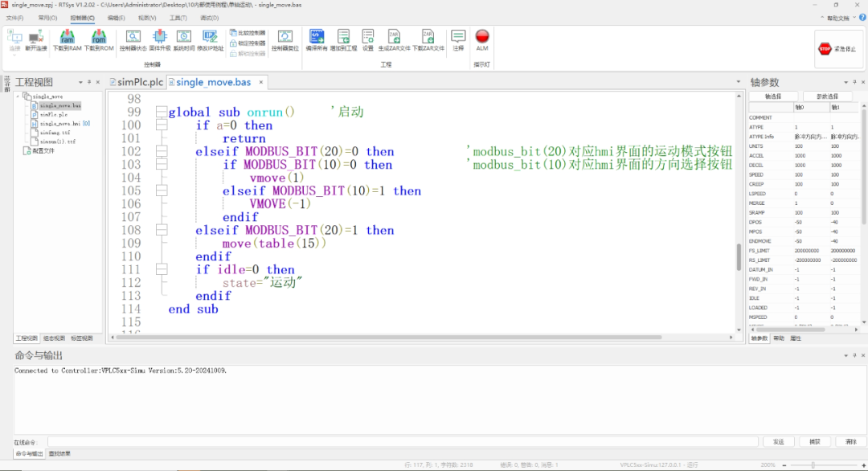Collapse fold marker at line 102
The width and height of the screenshot is (868, 471).
click(161, 151)
